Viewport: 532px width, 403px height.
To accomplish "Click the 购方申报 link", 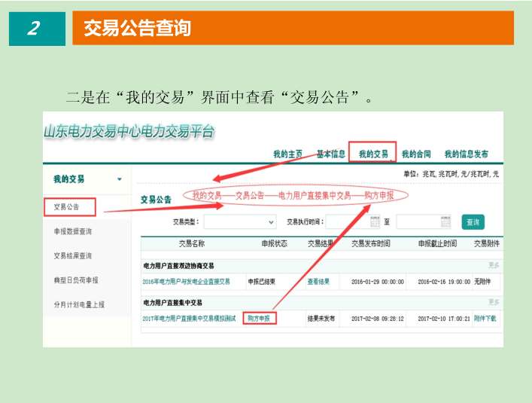I will 259,319.
